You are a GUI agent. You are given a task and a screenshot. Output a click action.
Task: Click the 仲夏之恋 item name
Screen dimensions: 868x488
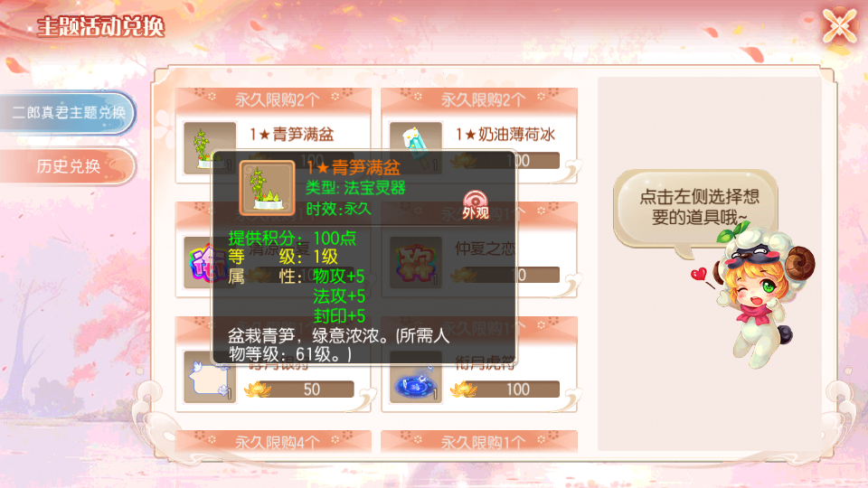point(485,249)
